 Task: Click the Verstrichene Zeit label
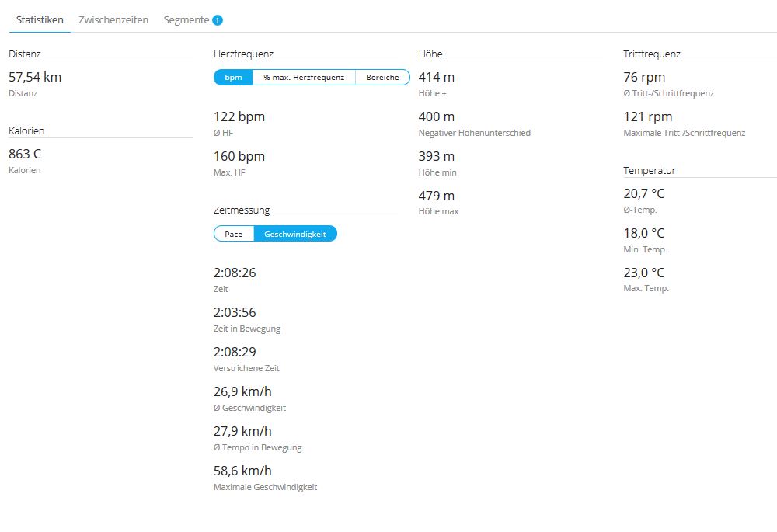pyautogui.click(x=246, y=368)
